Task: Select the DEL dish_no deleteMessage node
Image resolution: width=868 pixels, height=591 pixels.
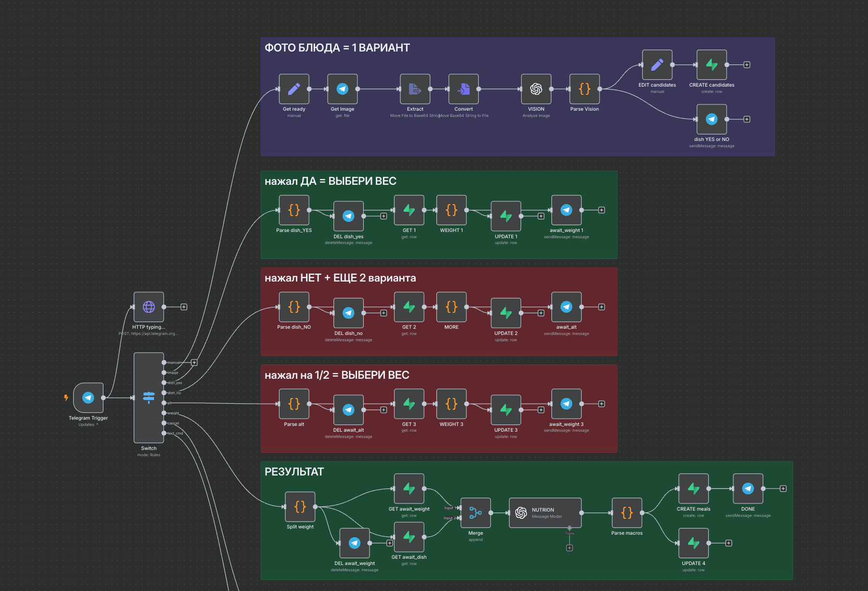Action: pos(348,313)
